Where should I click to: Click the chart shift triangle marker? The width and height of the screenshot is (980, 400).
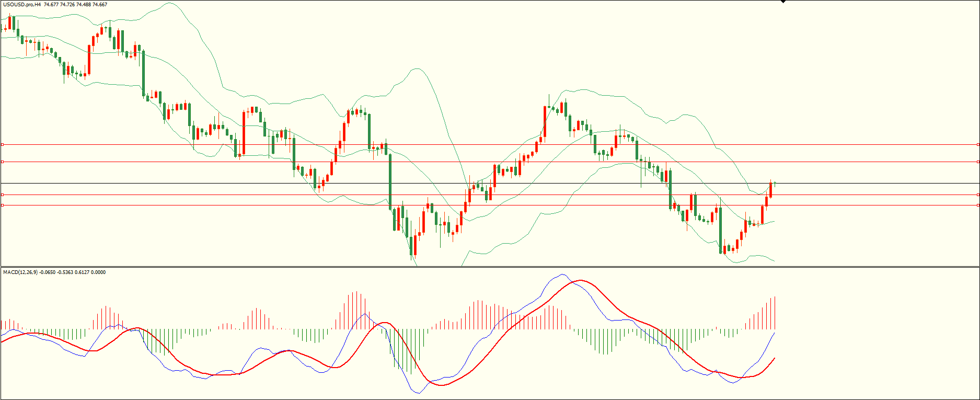[x=783, y=2]
